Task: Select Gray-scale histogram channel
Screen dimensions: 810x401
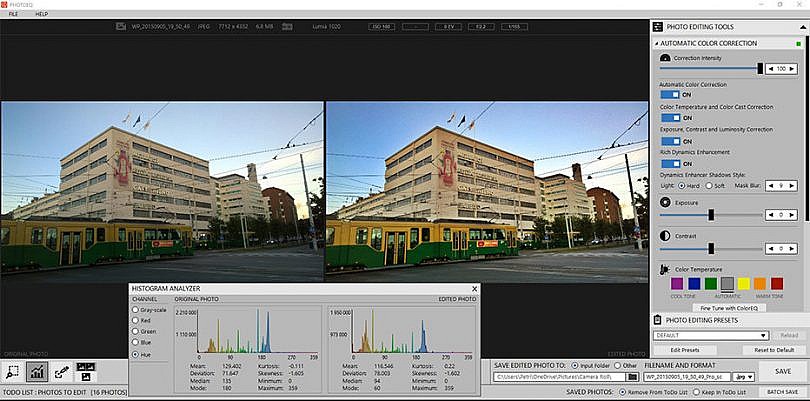Action: click(135, 310)
